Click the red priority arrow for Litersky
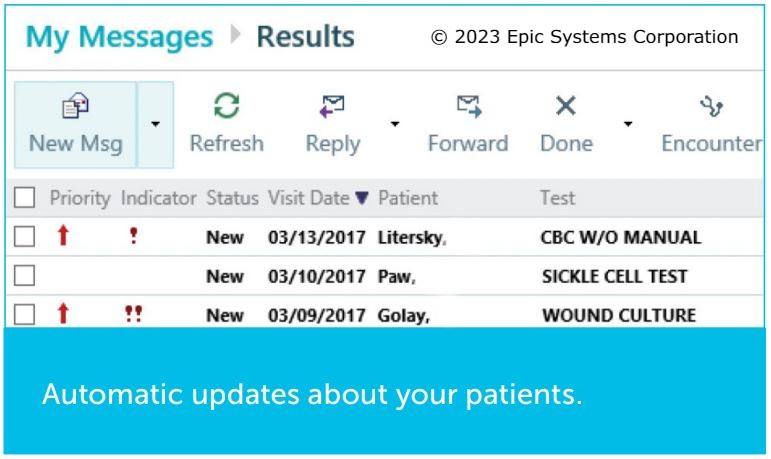Viewport: 771px width, 459px height. pos(63,238)
